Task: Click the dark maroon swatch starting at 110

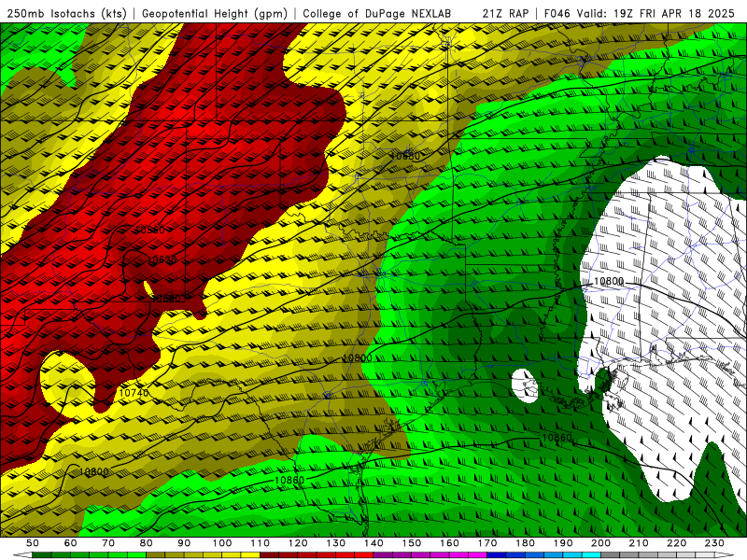Action: (x=270, y=554)
